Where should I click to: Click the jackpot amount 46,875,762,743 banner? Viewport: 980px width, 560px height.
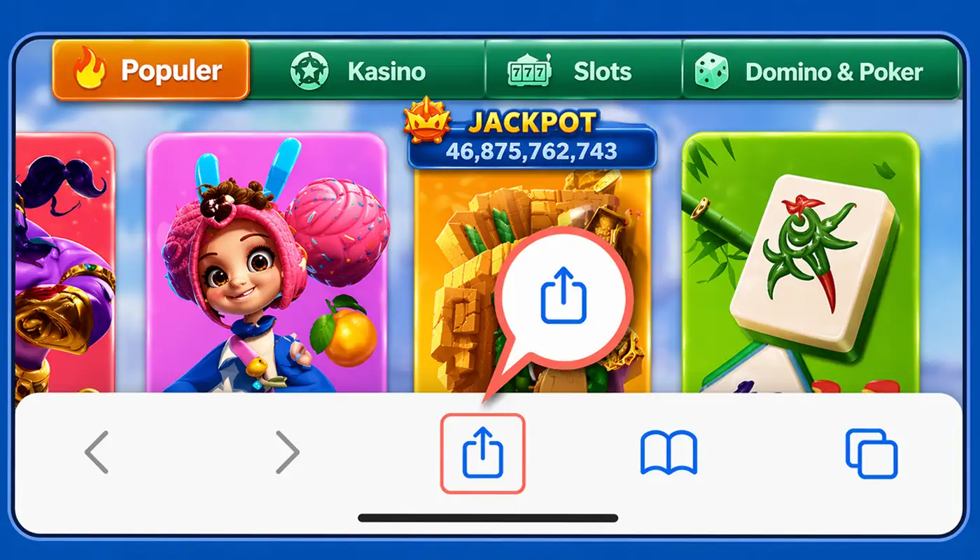tap(532, 150)
